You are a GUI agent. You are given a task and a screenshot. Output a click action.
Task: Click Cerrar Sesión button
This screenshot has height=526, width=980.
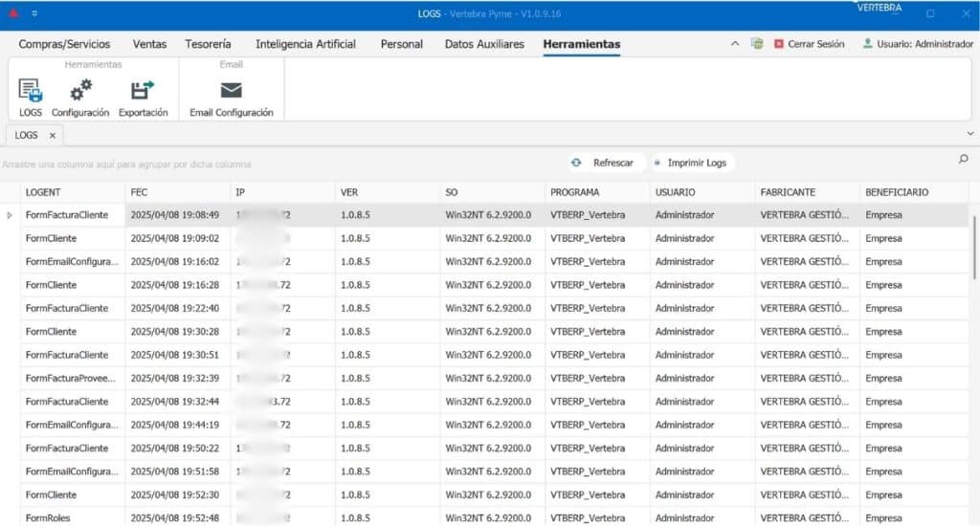(x=810, y=44)
